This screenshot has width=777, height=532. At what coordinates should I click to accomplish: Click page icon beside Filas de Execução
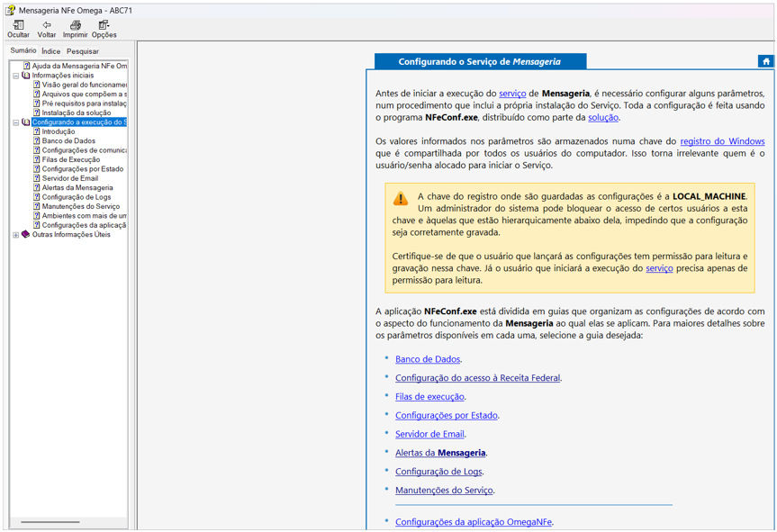[x=37, y=159]
